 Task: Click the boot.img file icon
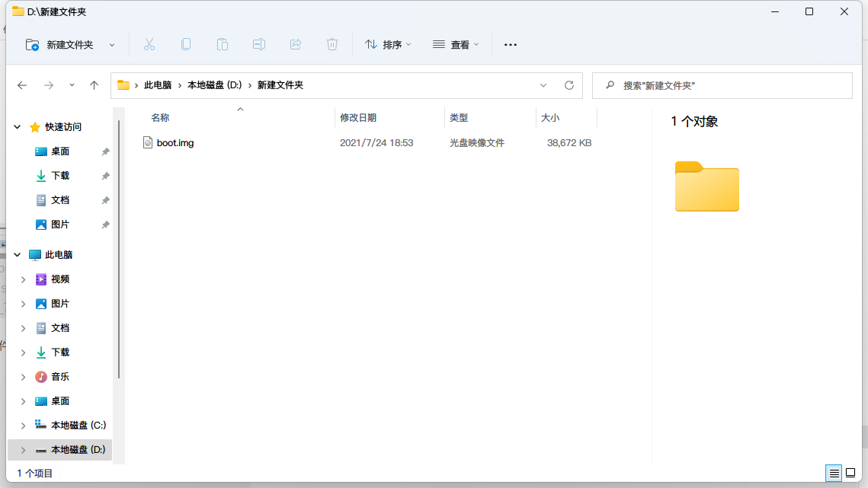click(x=148, y=143)
